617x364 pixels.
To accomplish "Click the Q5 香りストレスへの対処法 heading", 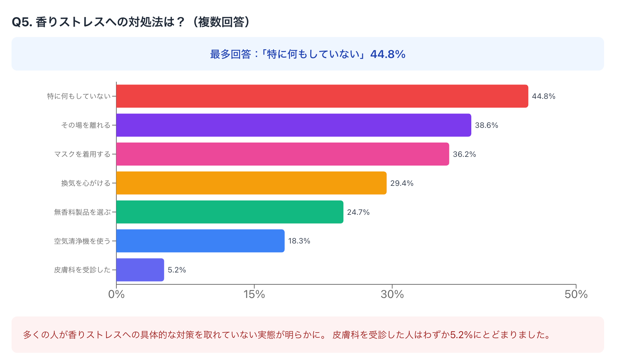I will point(131,22).
